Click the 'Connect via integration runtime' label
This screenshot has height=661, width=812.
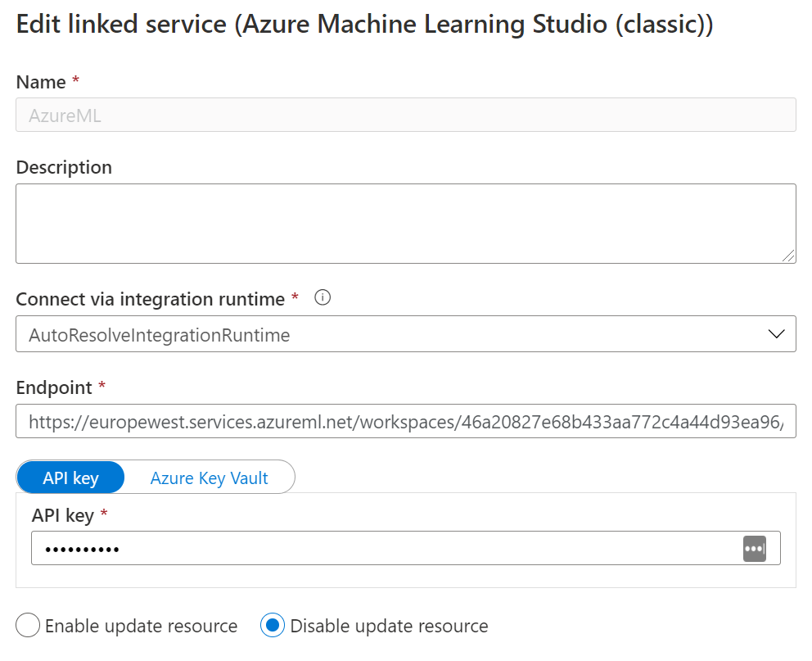click(150, 300)
